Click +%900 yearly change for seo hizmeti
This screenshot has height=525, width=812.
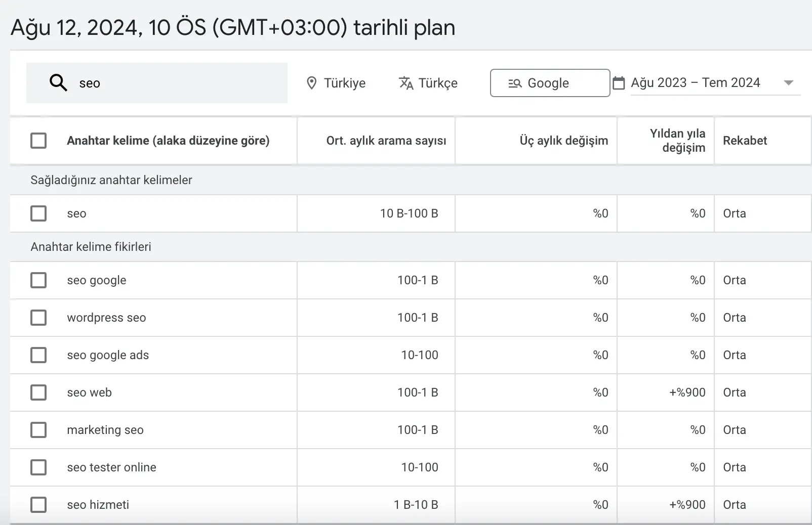[687, 505]
